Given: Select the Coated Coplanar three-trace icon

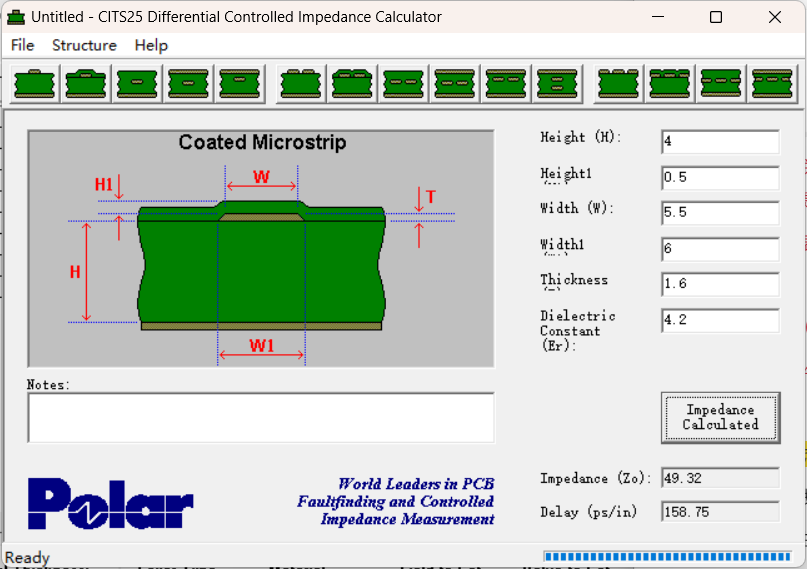Looking at the screenshot, I should 670,84.
